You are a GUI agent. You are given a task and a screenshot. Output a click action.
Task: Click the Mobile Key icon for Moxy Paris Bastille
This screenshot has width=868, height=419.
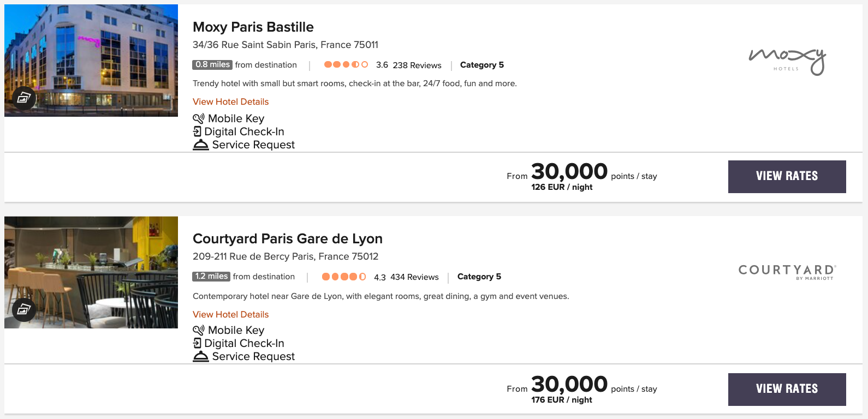199,118
